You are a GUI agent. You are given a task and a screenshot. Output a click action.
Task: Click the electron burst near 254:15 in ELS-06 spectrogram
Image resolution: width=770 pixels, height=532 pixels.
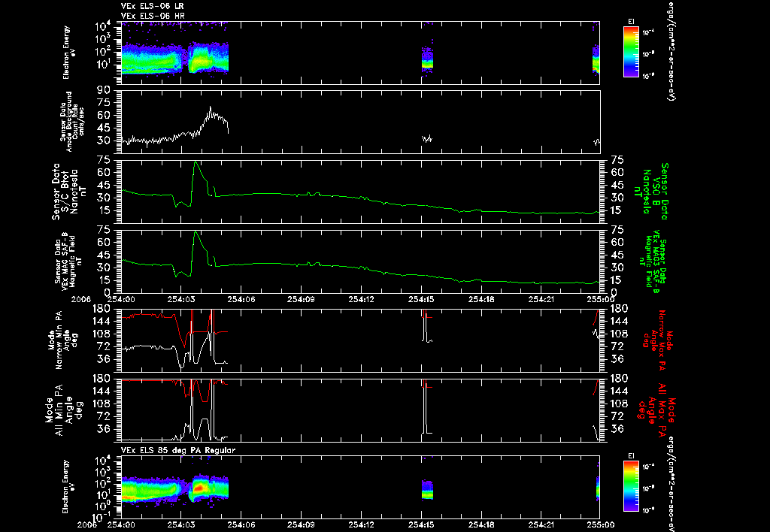click(x=427, y=60)
